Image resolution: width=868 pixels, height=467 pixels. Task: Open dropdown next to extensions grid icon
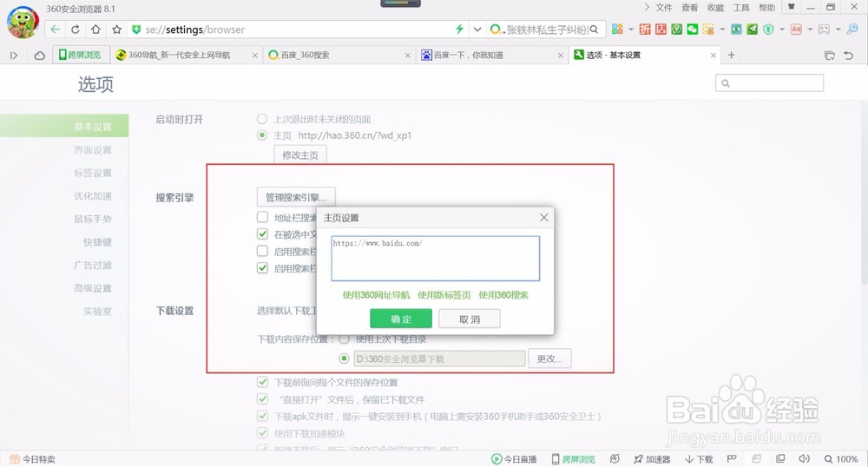coord(630,30)
